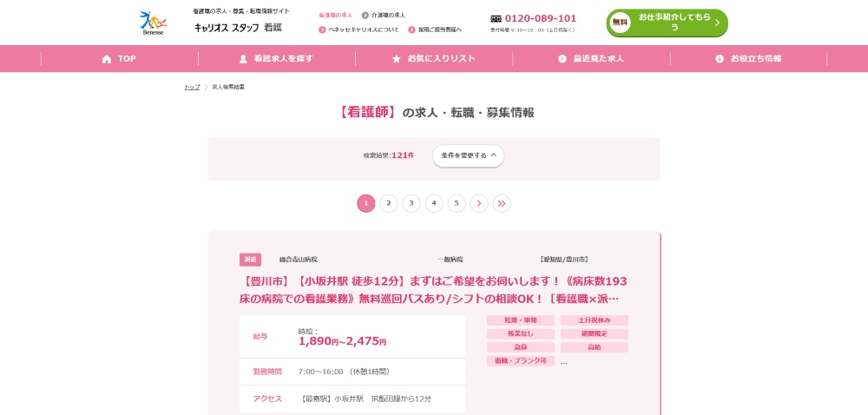
Task: Click the 期間限定 tag
Action: click(594, 334)
